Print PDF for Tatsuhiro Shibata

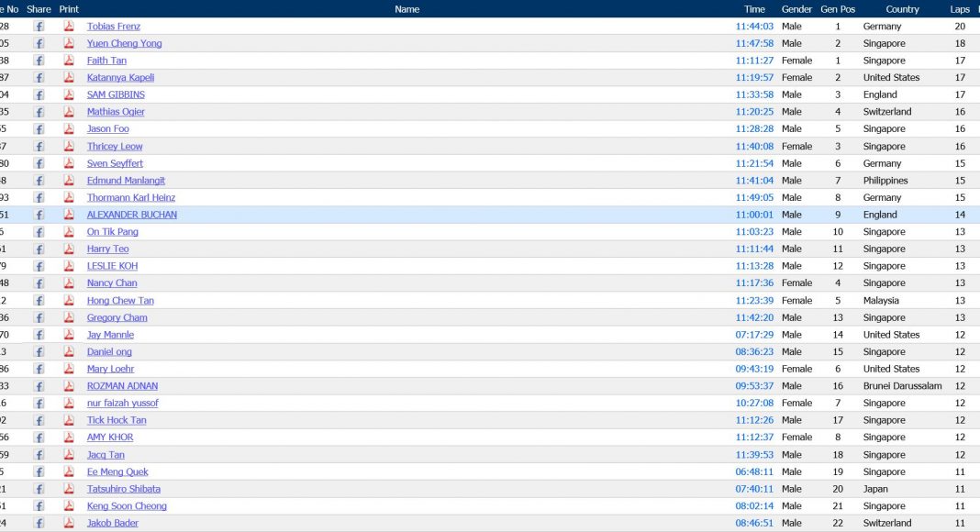[x=69, y=489]
